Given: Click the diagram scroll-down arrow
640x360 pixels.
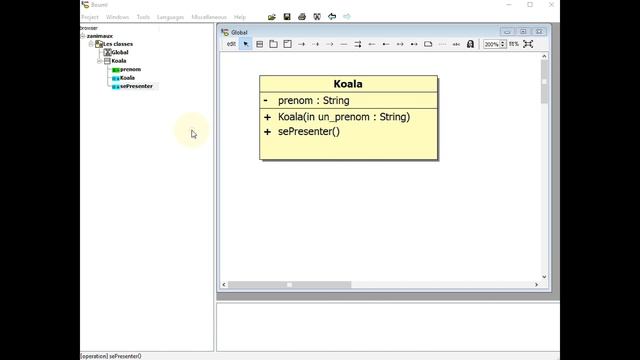Looking at the screenshot, I should click(544, 277).
